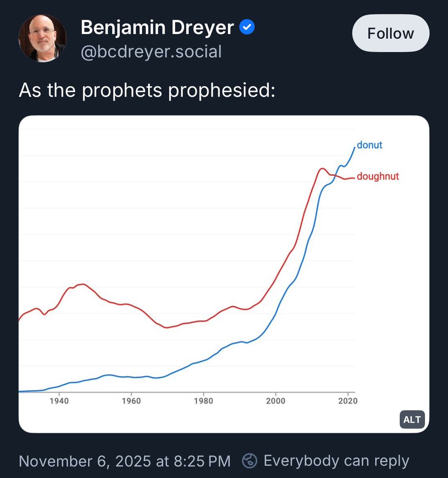Click the November 6, 2025 timestamp
The image size is (448, 478).
click(124, 461)
